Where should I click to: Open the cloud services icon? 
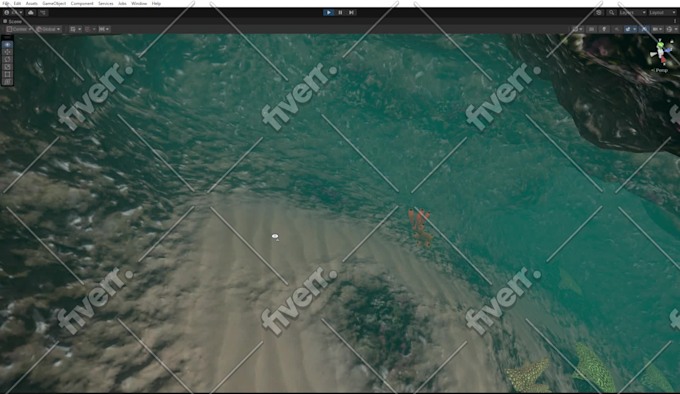[31, 13]
